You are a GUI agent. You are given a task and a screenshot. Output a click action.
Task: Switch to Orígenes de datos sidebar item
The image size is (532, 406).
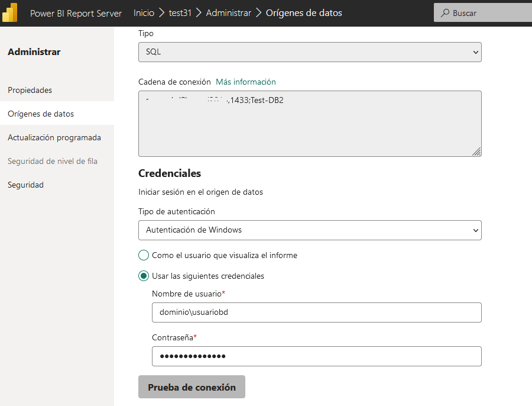41,114
